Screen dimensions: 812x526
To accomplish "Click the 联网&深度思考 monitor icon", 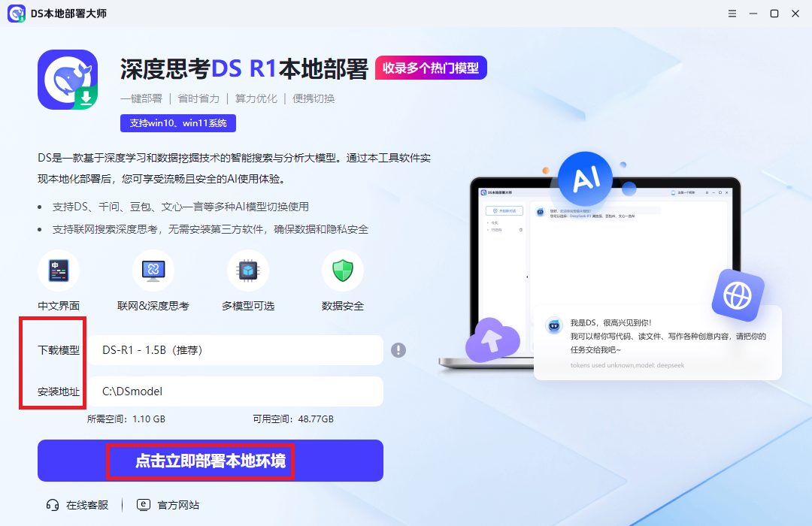I will tap(153, 271).
